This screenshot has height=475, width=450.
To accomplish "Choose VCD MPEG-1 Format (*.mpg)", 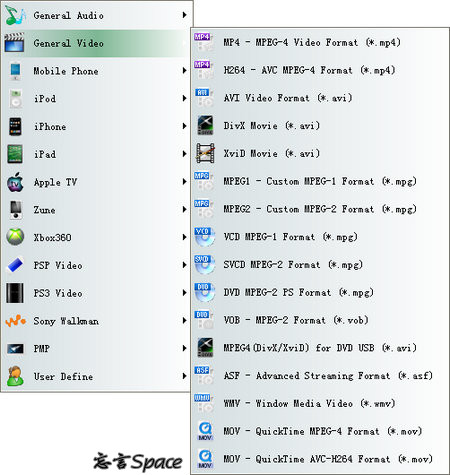I will tap(320, 237).
